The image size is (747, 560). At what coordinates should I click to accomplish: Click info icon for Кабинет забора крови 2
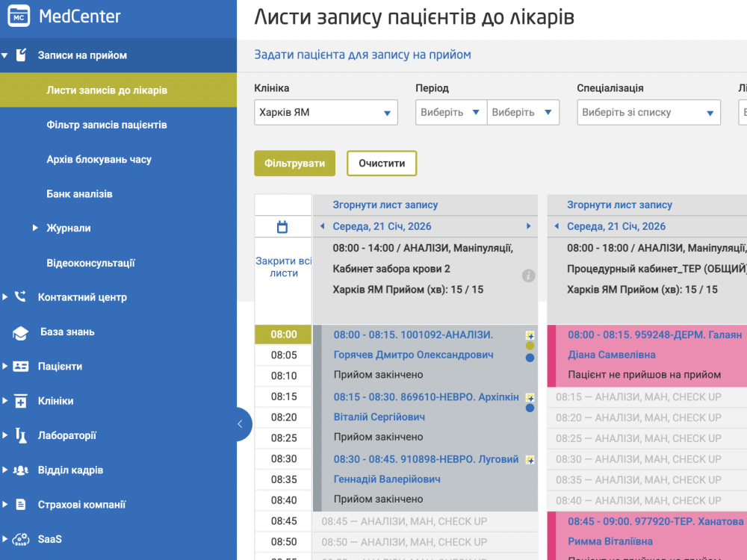tap(528, 276)
